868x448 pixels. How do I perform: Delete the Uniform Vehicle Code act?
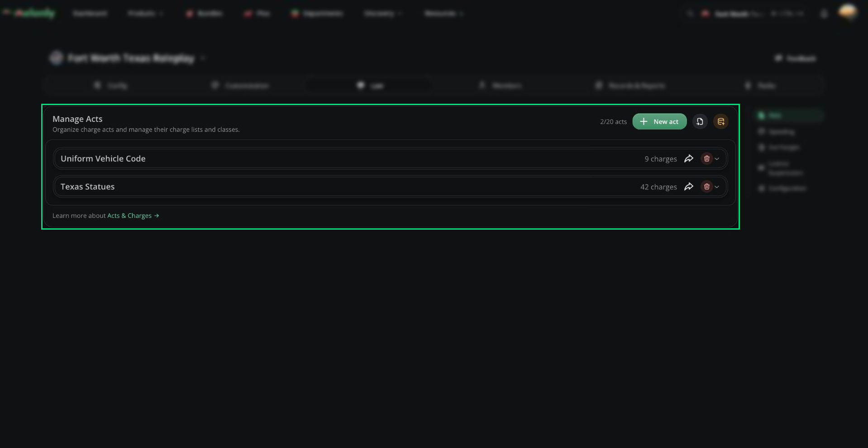pos(706,159)
